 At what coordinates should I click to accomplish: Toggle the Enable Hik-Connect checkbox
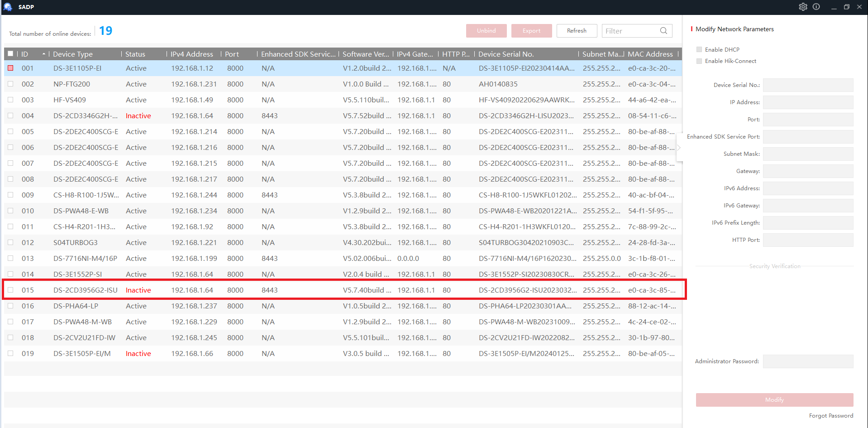[699, 61]
